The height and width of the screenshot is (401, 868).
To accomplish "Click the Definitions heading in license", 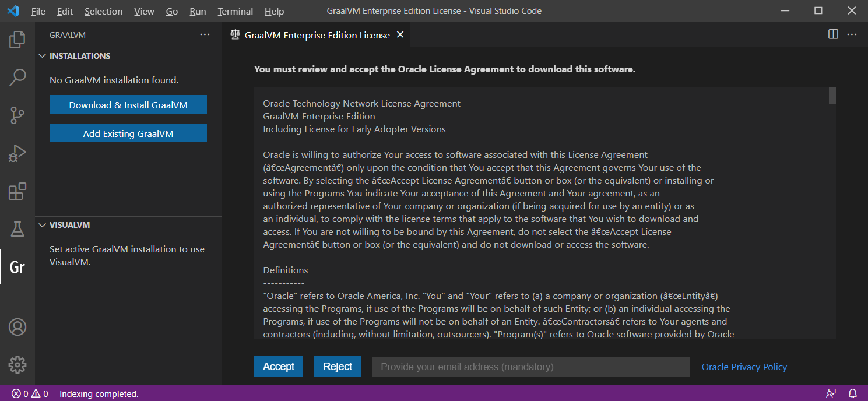I will coord(286,270).
